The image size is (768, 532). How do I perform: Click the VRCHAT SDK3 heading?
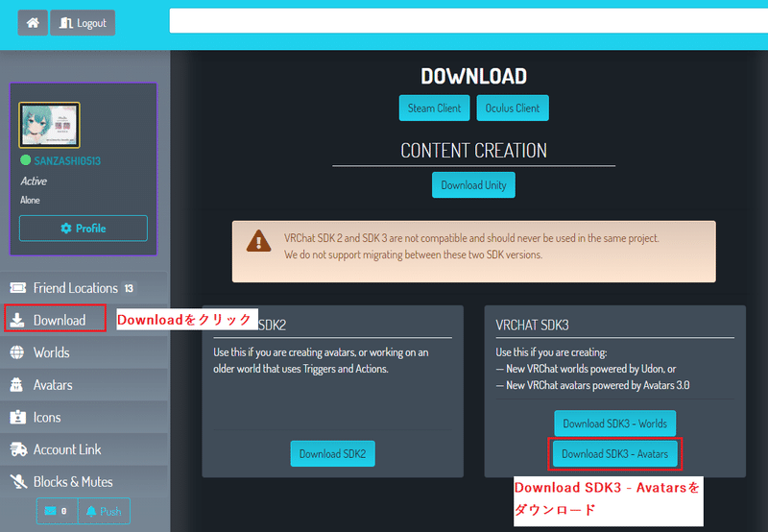[532, 326]
